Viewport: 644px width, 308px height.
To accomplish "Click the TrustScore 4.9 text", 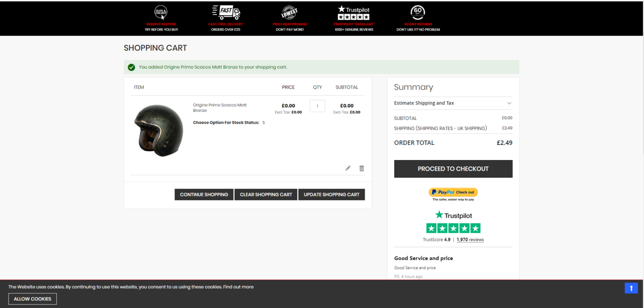I will coord(437,240).
